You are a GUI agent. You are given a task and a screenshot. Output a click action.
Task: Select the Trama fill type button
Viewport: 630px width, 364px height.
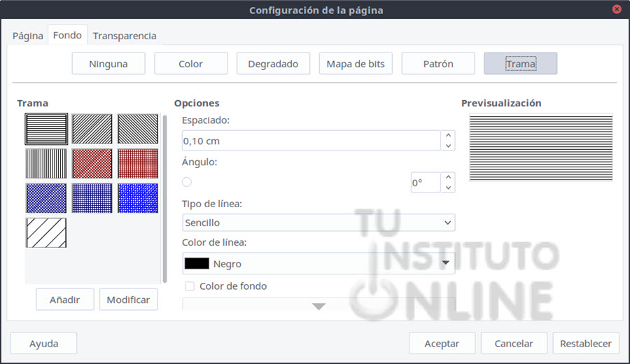[520, 64]
